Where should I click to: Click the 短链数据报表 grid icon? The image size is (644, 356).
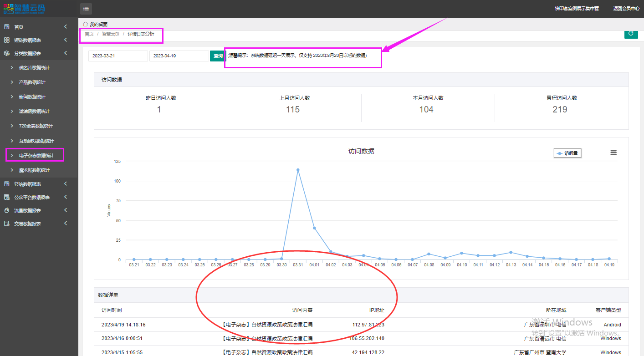tap(7, 40)
